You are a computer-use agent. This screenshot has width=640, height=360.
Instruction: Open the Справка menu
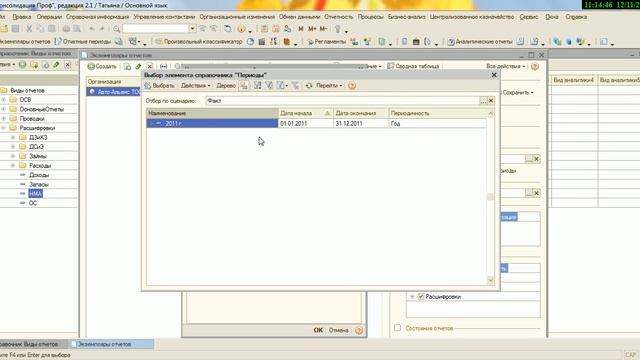click(576, 17)
